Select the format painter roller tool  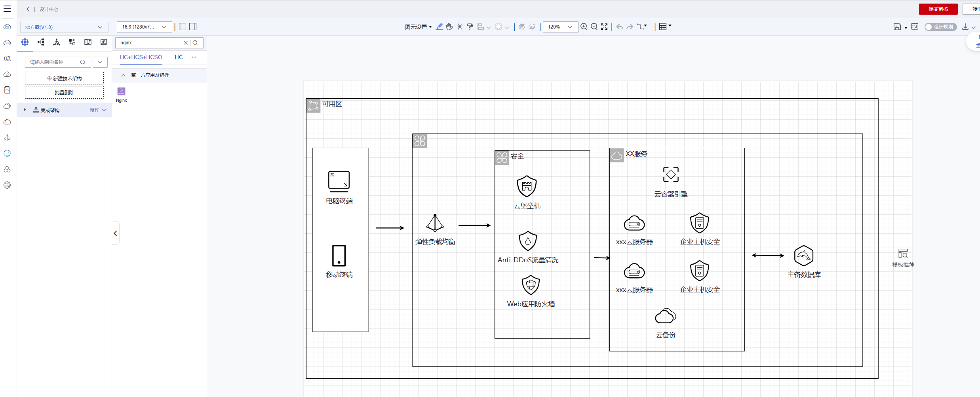click(470, 27)
